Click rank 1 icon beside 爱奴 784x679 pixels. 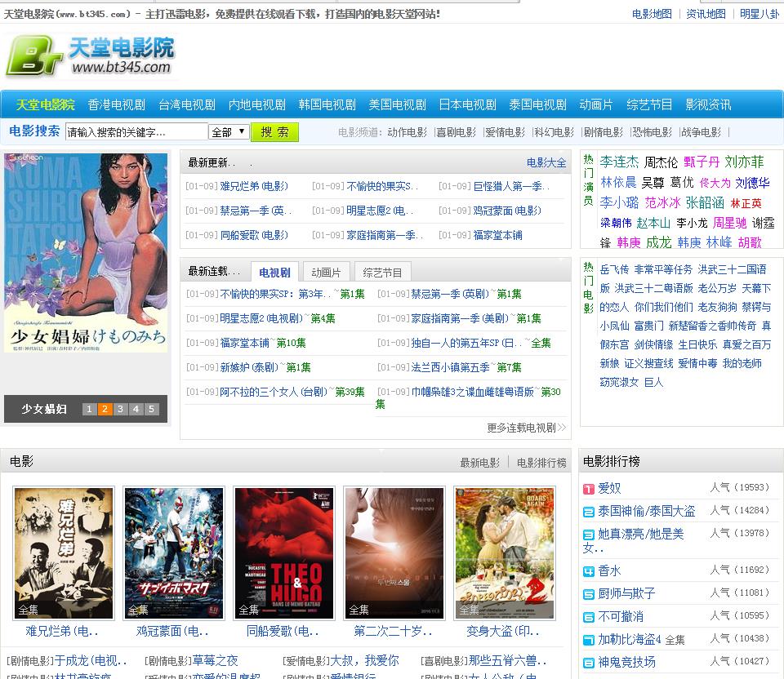[x=589, y=489]
